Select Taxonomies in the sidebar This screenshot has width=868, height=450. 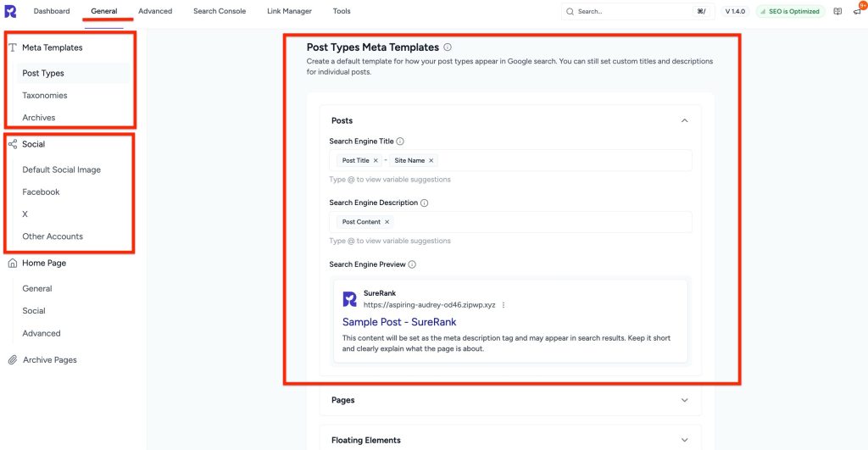click(x=45, y=96)
